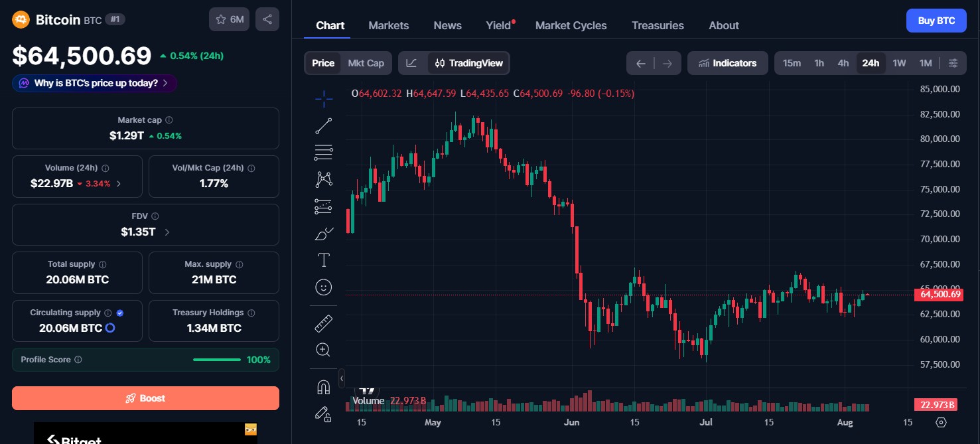Click the $1.29T market cap value

pyautogui.click(x=127, y=135)
